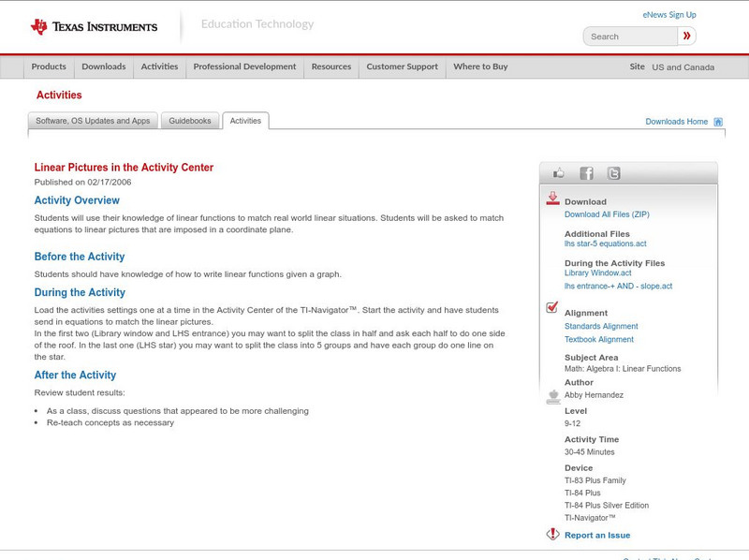Open the Standards Alignment link

click(601, 326)
